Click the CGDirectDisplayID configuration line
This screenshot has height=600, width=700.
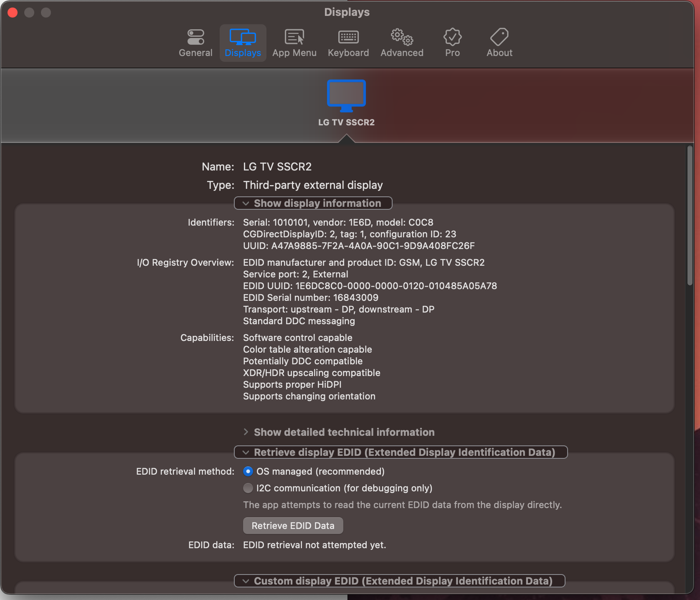(x=350, y=234)
